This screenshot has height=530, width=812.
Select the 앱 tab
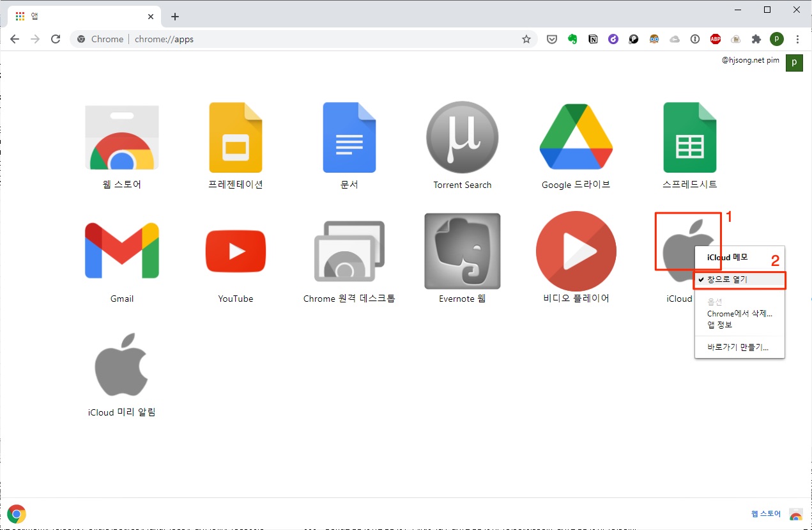tap(84, 17)
